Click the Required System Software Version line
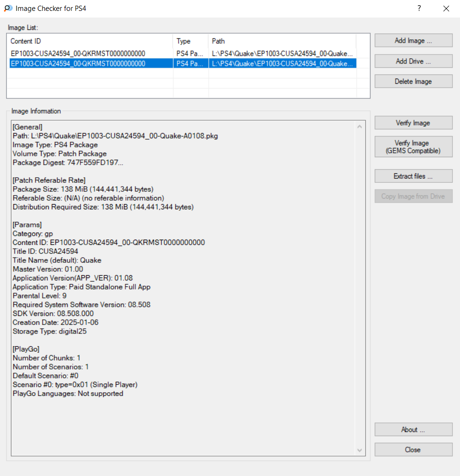Viewport: 460px width, 476px height. pyautogui.click(x=81, y=305)
